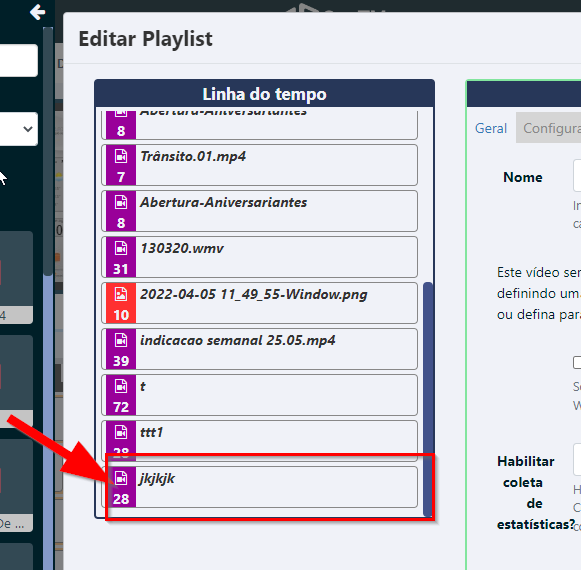
Task: Click video icon of indicacao semanal 25.05.mp4
Action: click(121, 340)
